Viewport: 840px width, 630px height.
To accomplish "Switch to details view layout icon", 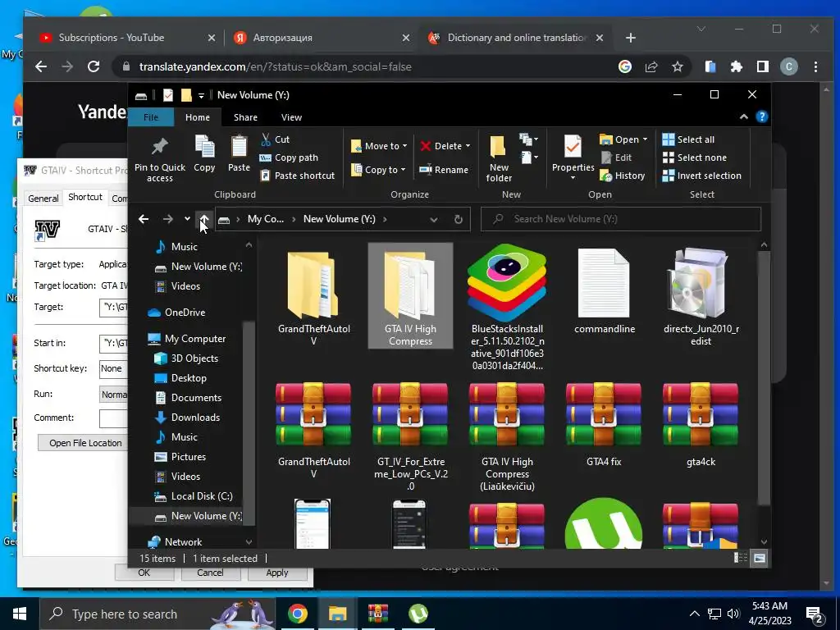I will point(741,558).
